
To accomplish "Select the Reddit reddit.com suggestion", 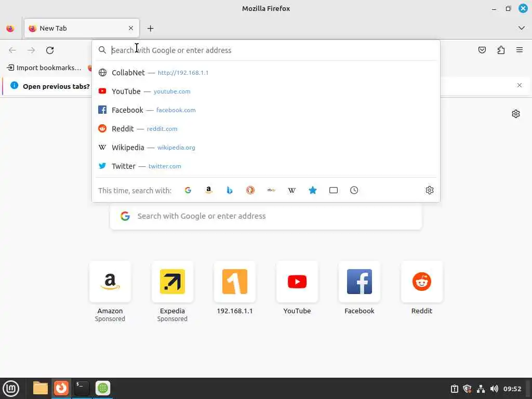I will coord(266,129).
